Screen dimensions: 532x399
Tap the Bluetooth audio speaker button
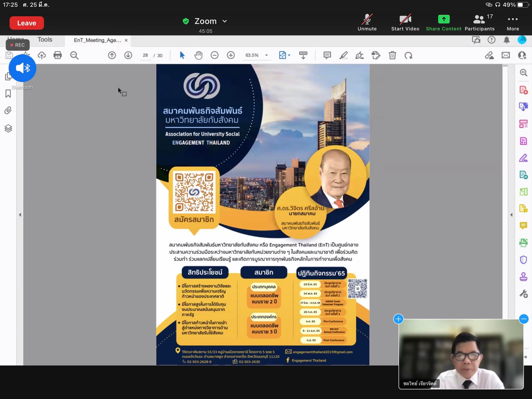pyautogui.click(x=22, y=68)
